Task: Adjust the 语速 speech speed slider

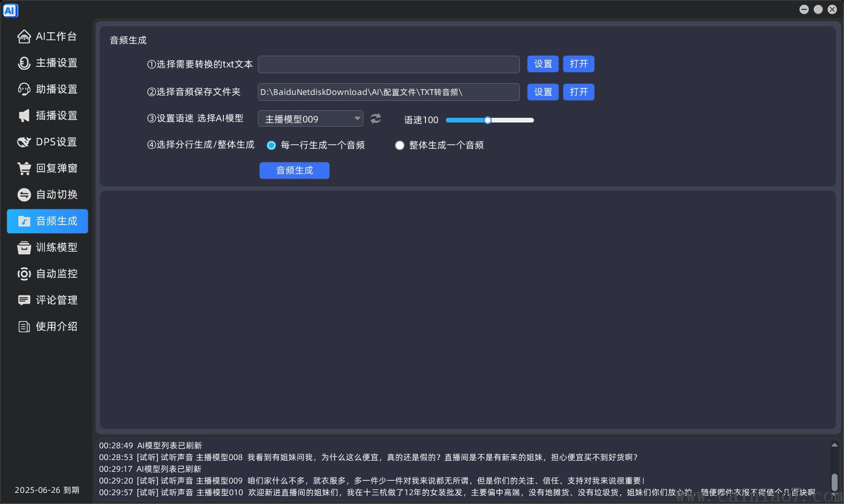Action: click(x=488, y=120)
